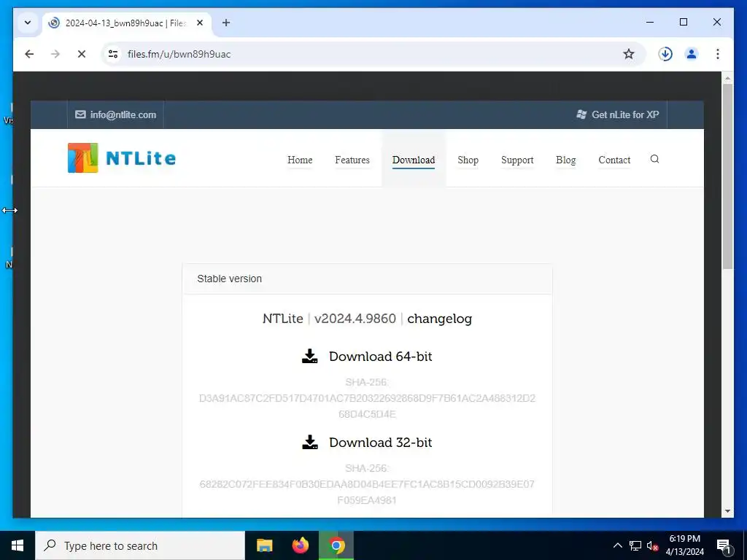
Task: Click the download icon beside 64-bit
Action: [x=309, y=356]
